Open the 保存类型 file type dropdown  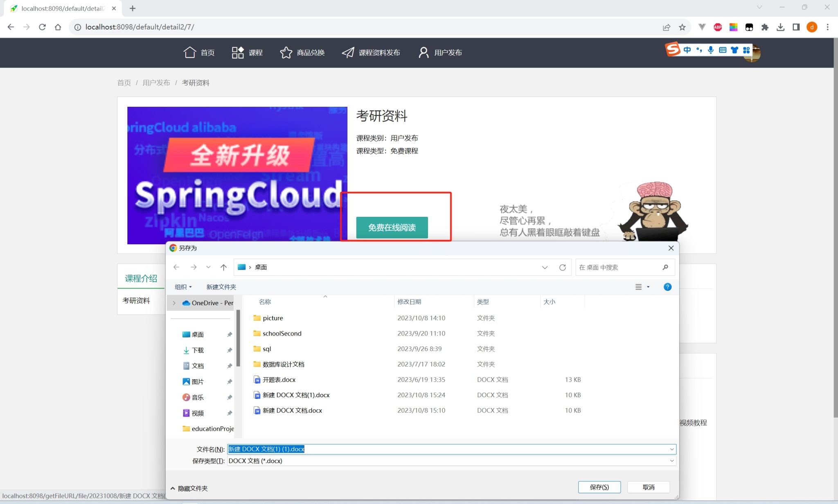[671, 461]
